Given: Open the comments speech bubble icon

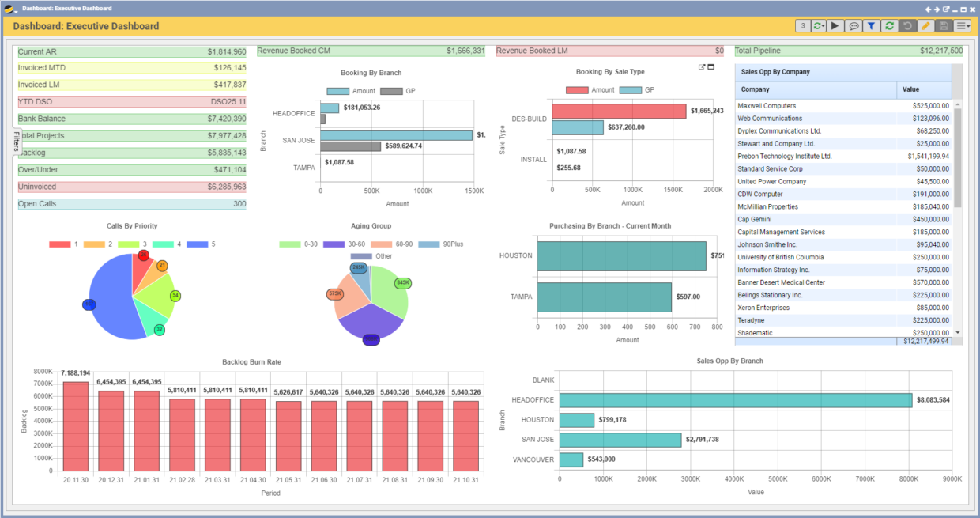Looking at the screenshot, I should (x=854, y=26).
